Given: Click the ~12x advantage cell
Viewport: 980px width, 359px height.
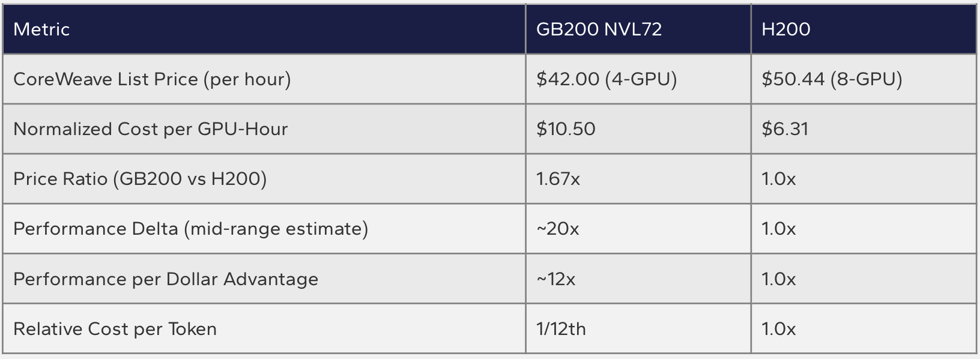Looking at the screenshot, I should pyautogui.click(x=556, y=279).
